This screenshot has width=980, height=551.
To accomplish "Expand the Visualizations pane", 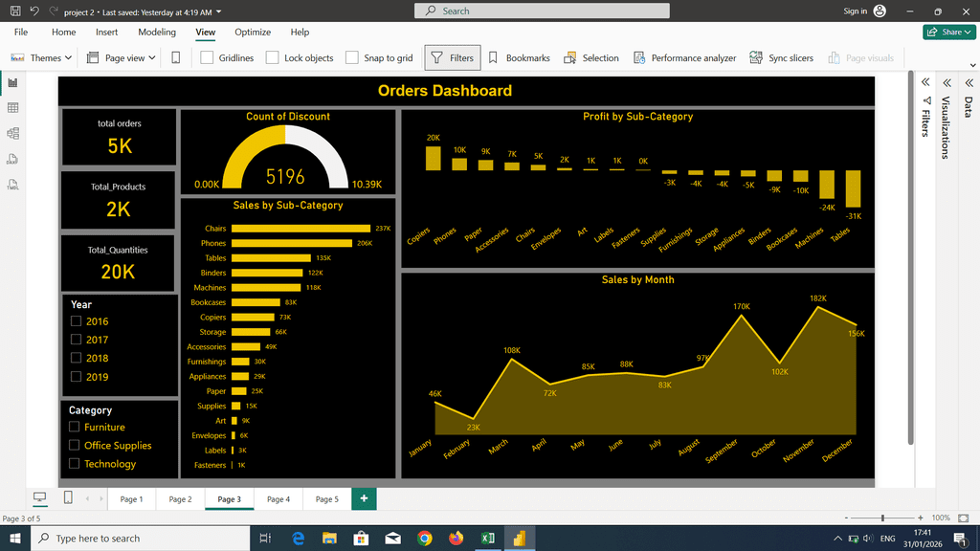I will click(x=946, y=82).
